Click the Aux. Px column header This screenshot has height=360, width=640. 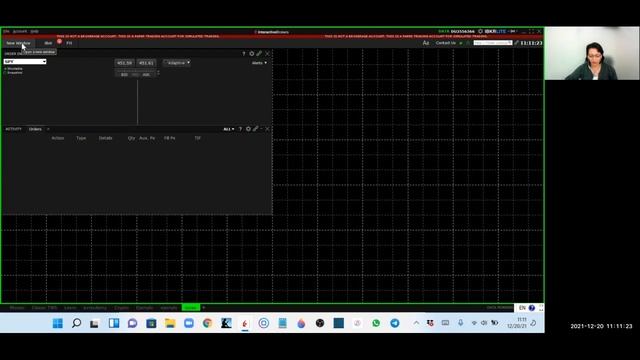point(147,138)
